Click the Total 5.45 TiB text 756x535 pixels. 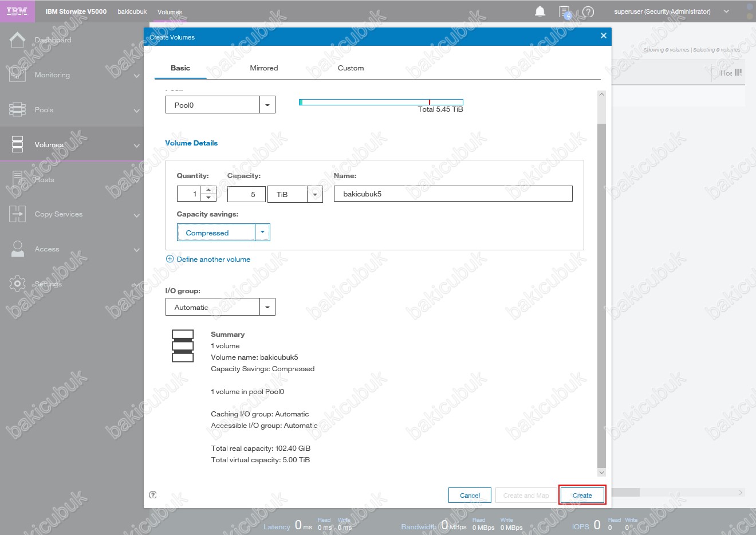pos(440,109)
